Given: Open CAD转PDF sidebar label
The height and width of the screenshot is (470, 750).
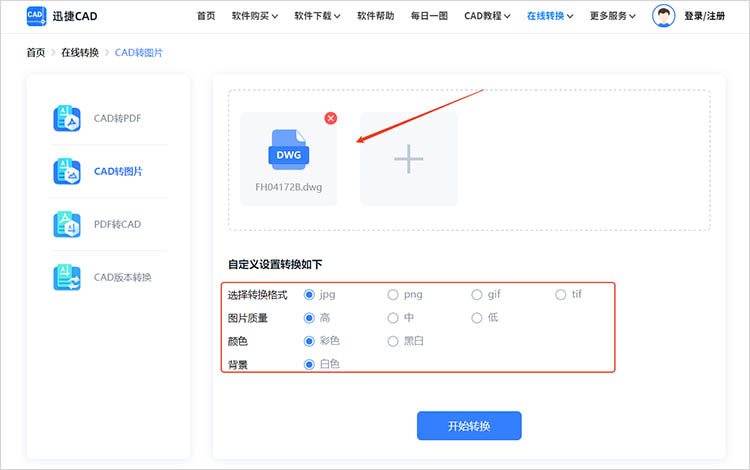Looking at the screenshot, I should pos(118,118).
